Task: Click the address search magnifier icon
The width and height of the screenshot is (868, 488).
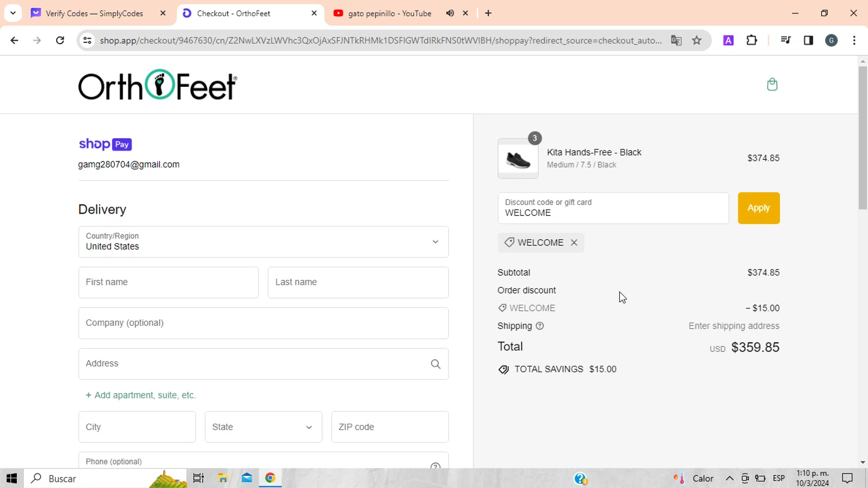Action: 436,364
